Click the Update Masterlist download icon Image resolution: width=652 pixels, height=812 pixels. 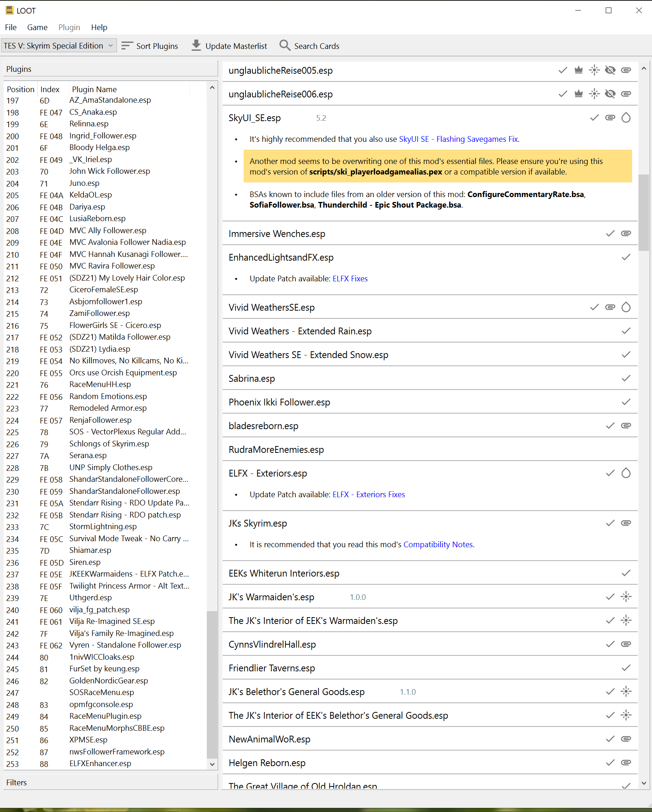196,46
